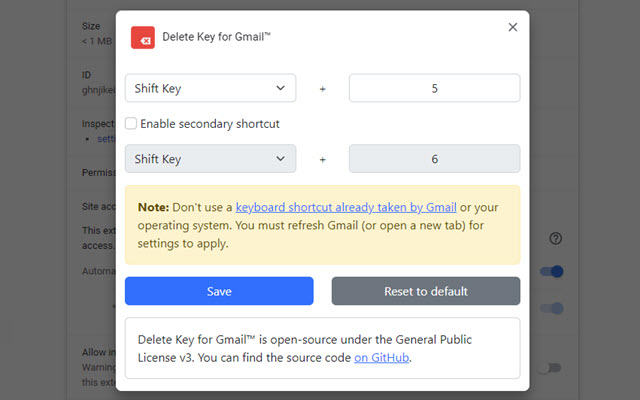The height and width of the screenshot is (400, 640).
Task: Close the Delete Key settings dialog
Action: 513,27
